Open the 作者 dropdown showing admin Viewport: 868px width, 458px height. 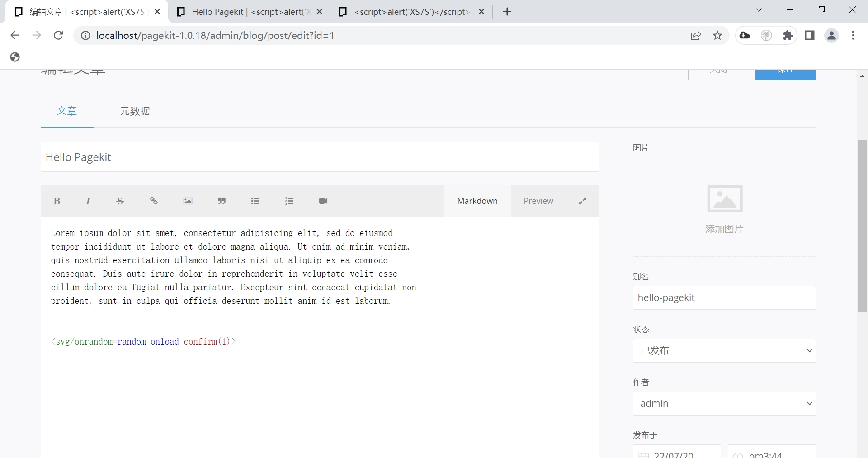coord(724,403)
